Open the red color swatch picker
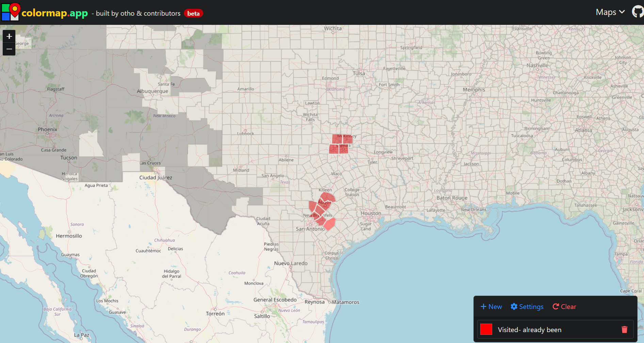The width and height of the screenshot is (644, 343). point(486,329)
